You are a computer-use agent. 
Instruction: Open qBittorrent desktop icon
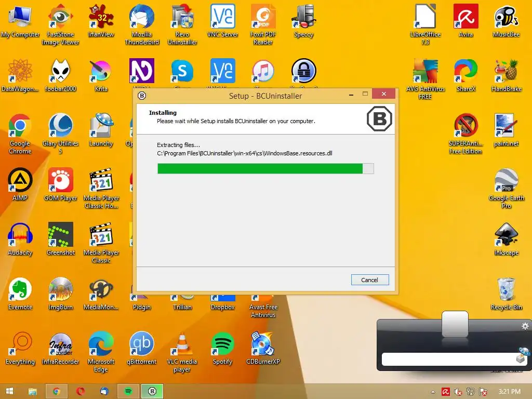tap(142, 349)
